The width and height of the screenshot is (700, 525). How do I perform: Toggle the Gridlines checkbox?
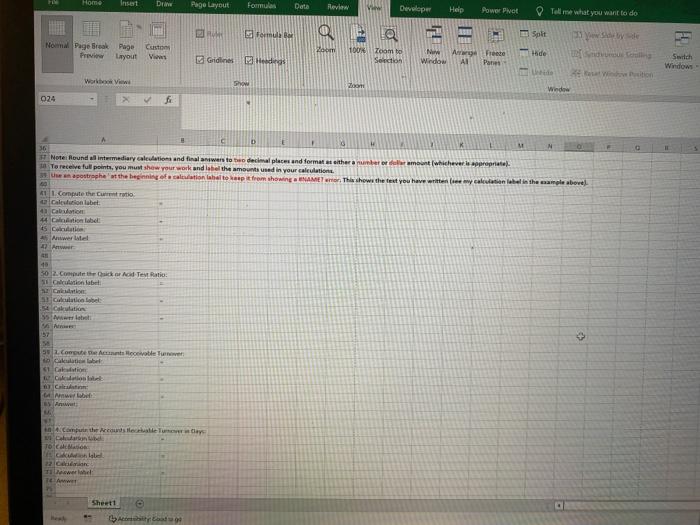[215, 60]
